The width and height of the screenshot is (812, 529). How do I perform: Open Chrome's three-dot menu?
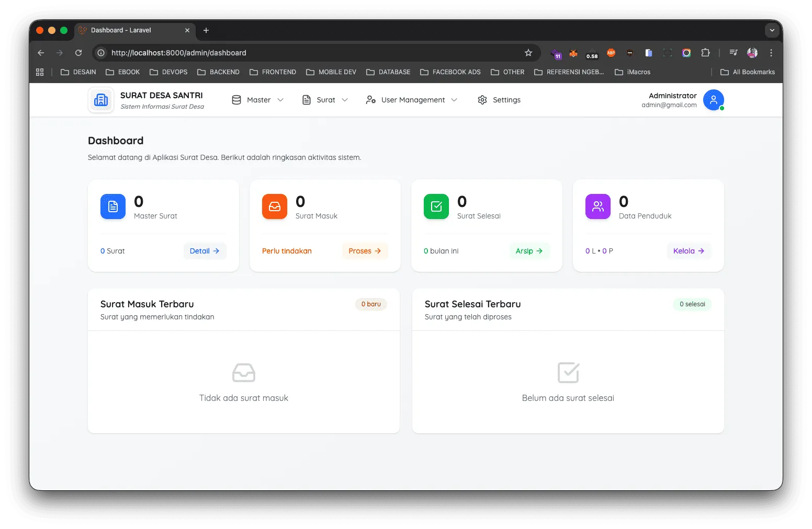(771, 53)
